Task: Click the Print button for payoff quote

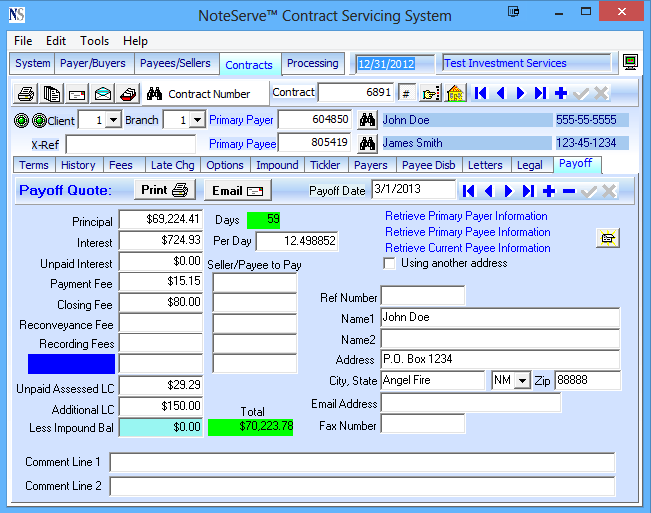Action: pyautogui.click(x=164, y=190)
